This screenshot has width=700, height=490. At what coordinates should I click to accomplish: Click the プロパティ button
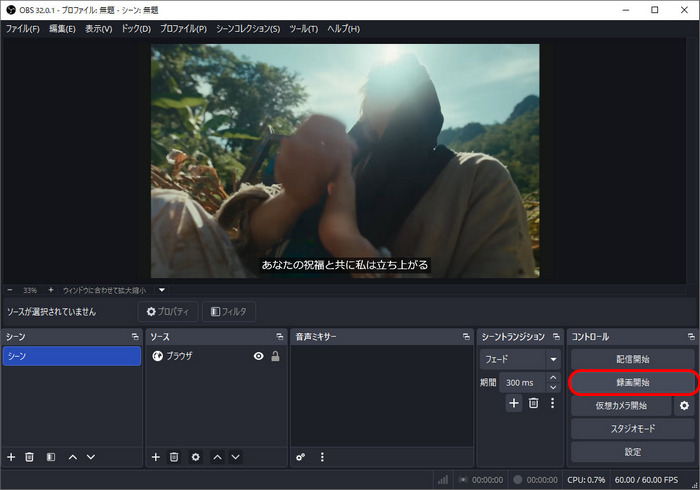click(168, 311)
